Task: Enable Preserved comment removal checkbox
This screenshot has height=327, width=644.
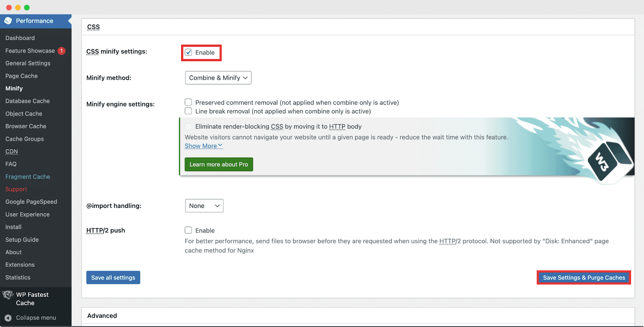Action: pyautogui.click(x=188, y=102)
